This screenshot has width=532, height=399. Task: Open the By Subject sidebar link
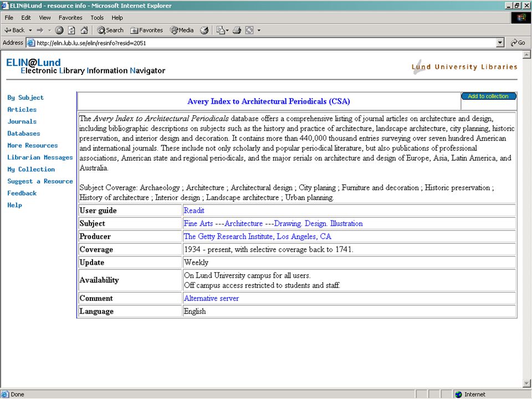[x=25, y=98]
